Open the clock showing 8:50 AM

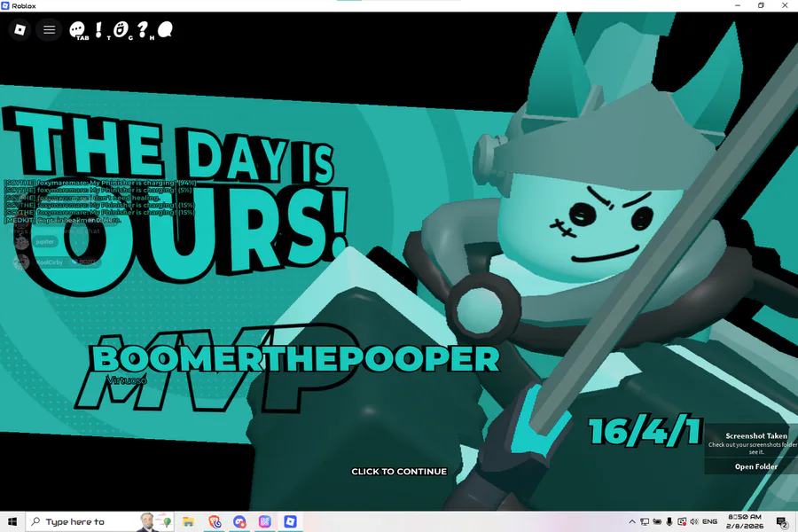[745, 521]
